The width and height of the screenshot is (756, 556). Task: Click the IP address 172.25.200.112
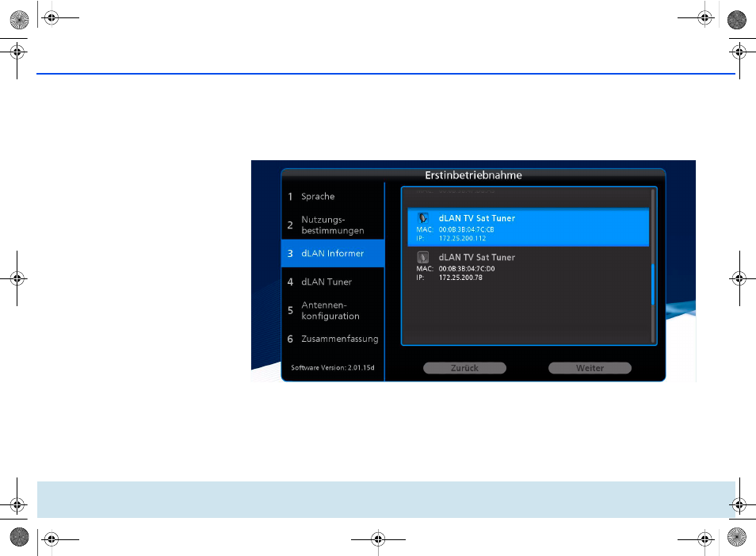coord(462,239)
